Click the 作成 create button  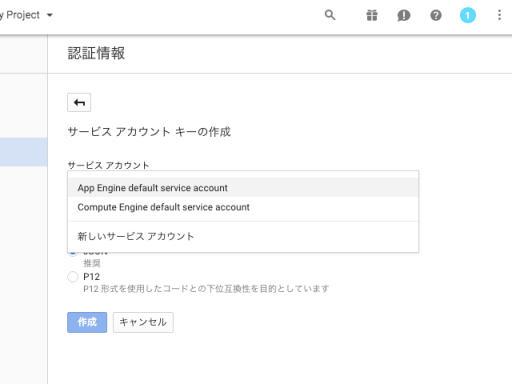[87, 322]
